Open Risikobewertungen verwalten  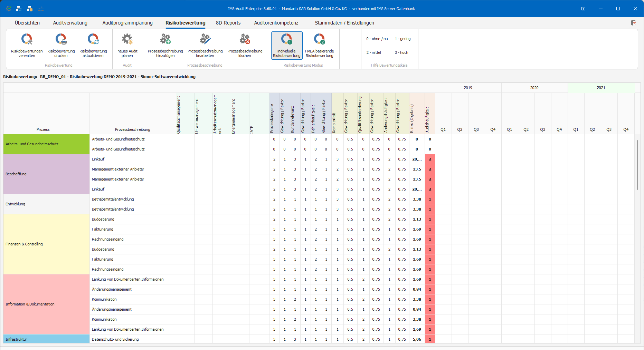coord(27,46)
